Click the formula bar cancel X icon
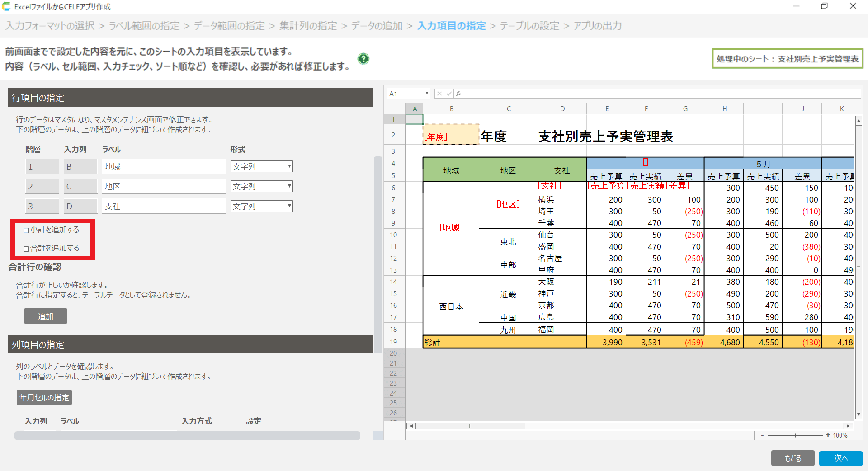The image size is (868, 471). [x=439, y=94]
